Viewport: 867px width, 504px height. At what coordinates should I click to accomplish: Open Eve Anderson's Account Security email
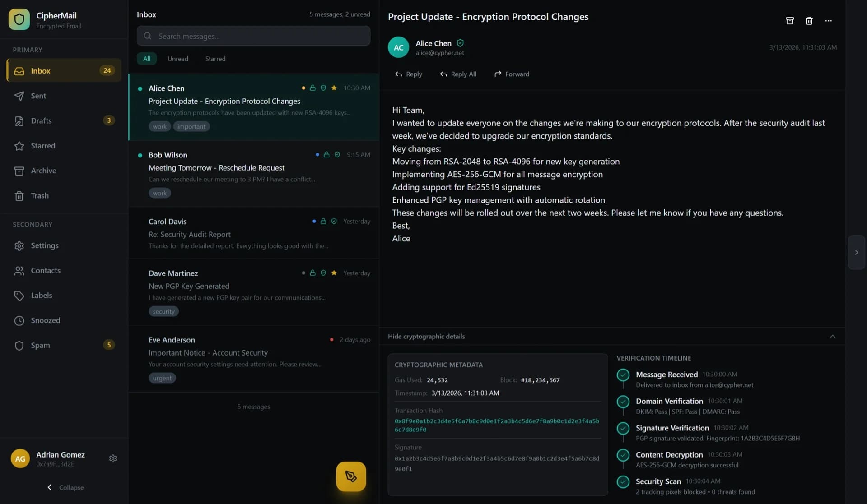point(254,359)
